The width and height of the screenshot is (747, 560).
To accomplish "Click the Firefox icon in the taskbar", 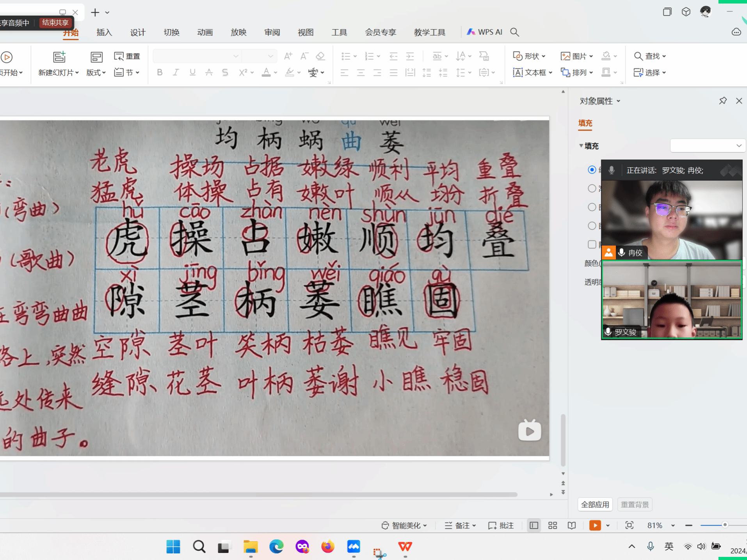I will click(327, 547).
